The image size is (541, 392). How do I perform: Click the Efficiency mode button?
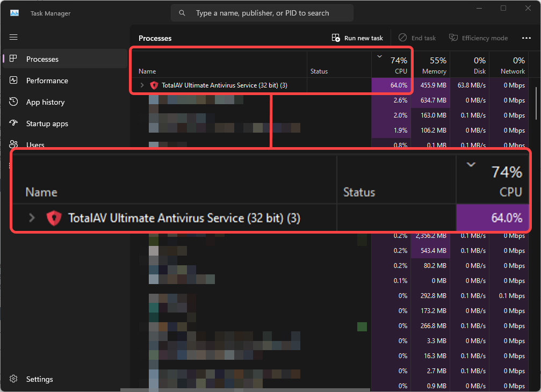478,38
